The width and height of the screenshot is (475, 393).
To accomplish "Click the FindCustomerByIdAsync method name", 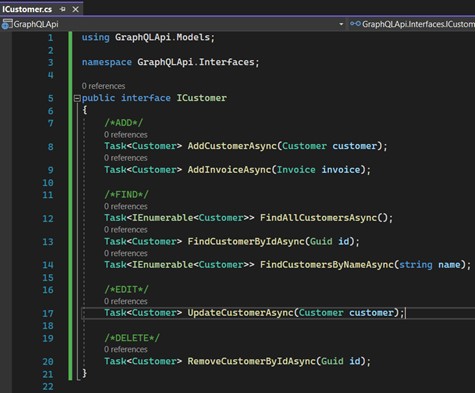I will pyautogui.click(x=246, y=241).
